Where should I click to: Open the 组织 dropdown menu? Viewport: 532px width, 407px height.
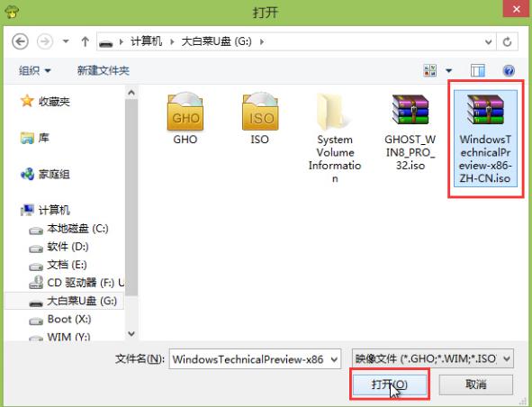pos(34,70)
